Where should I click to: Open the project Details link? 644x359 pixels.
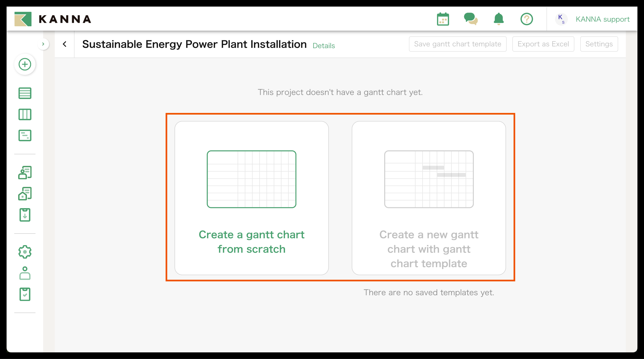323,46
